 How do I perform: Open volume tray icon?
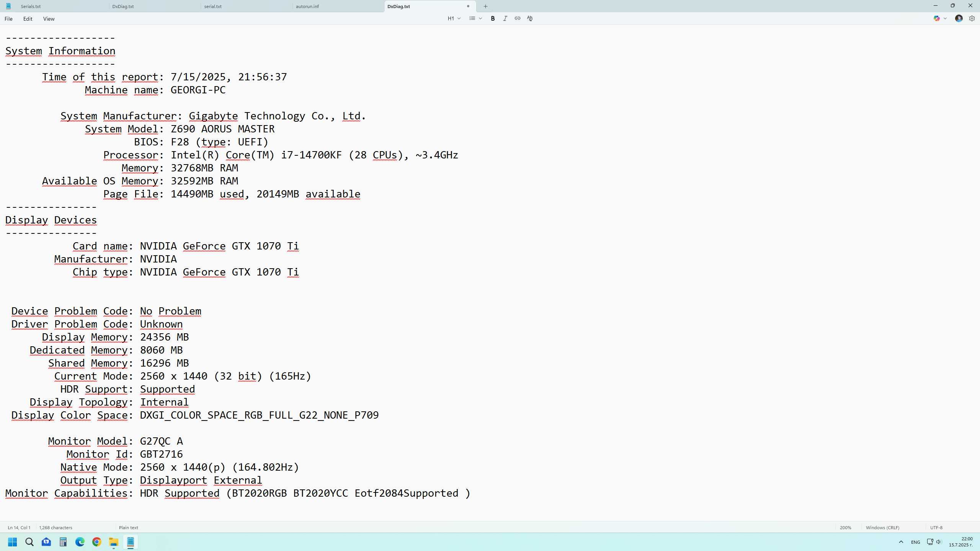(x=938, y=542)
